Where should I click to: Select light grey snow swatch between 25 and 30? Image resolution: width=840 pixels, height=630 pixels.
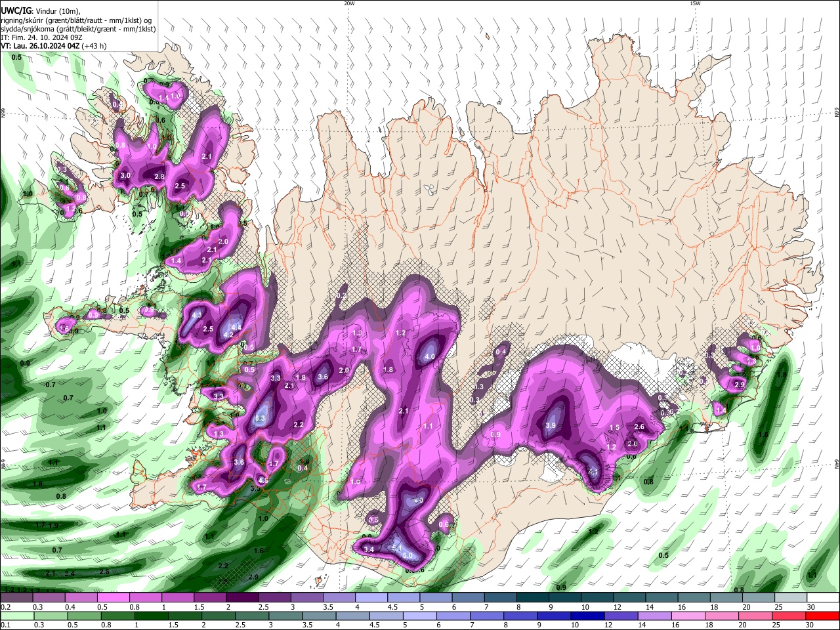pos(791,598)
